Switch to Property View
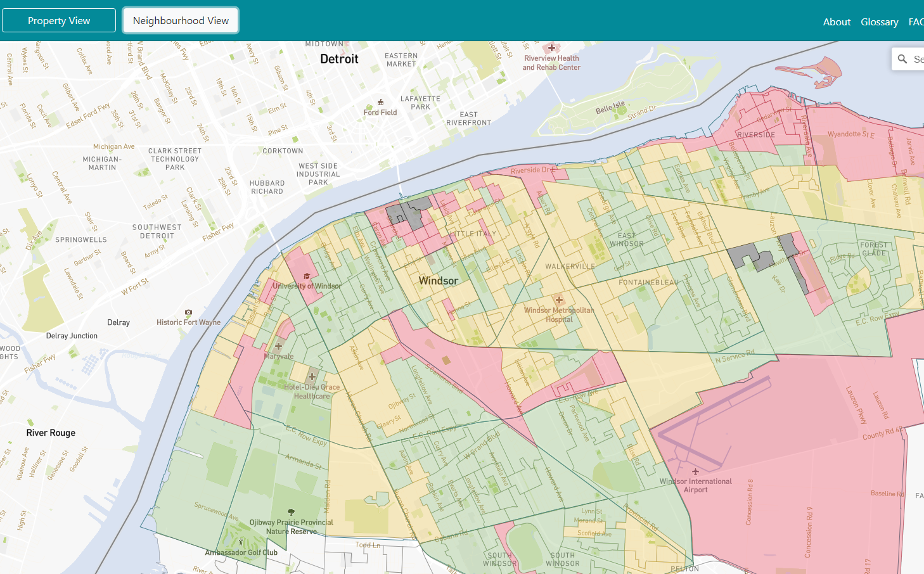The height and width of the screenshot is (574, 924). 59,20
